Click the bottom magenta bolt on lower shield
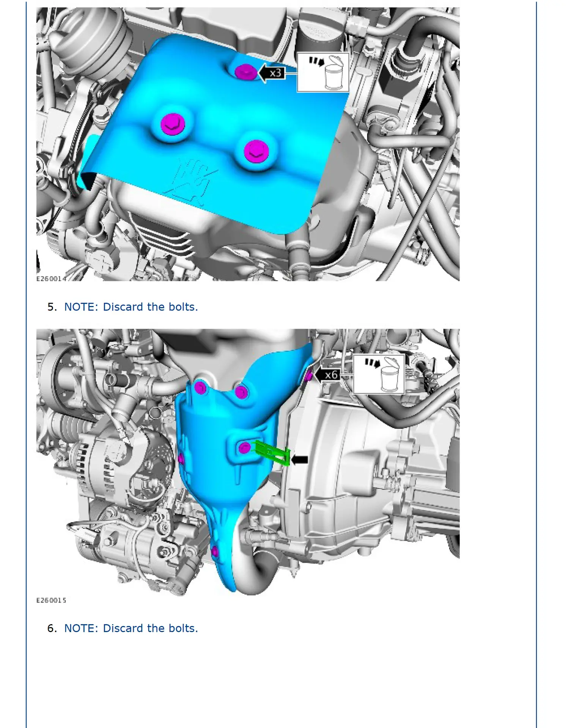The width and height of the screenshot is (571, 728). point(214,552)
